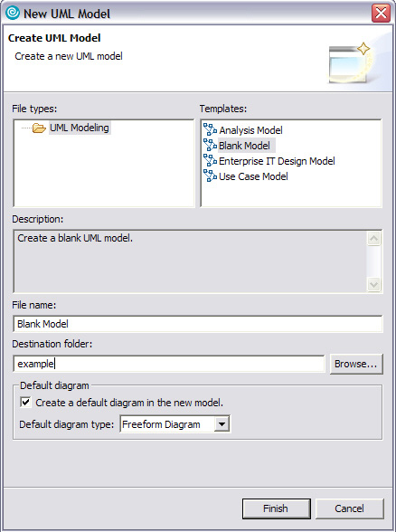Image resolution: width=396 pixels, height=532 pixels.
Task: Click the Analysis Model template icon
Action: click(x=210, y=129)
